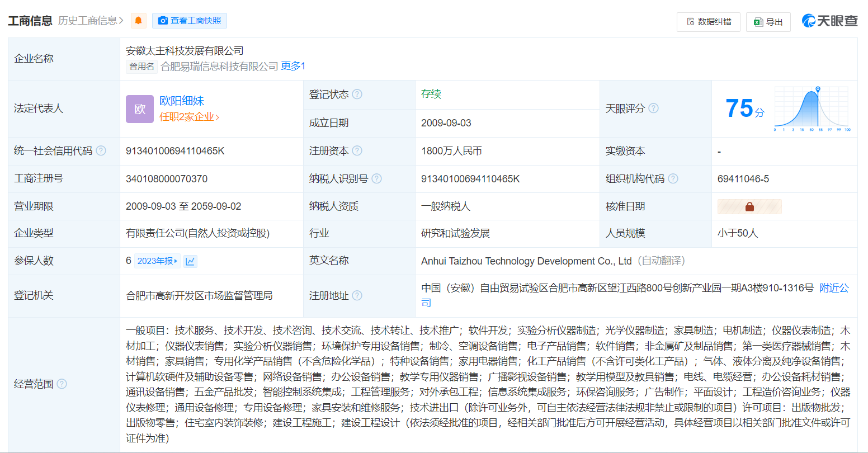Screen dimensions: 868x453
Task: Click the score distribution chart
Action: point(812,108)
